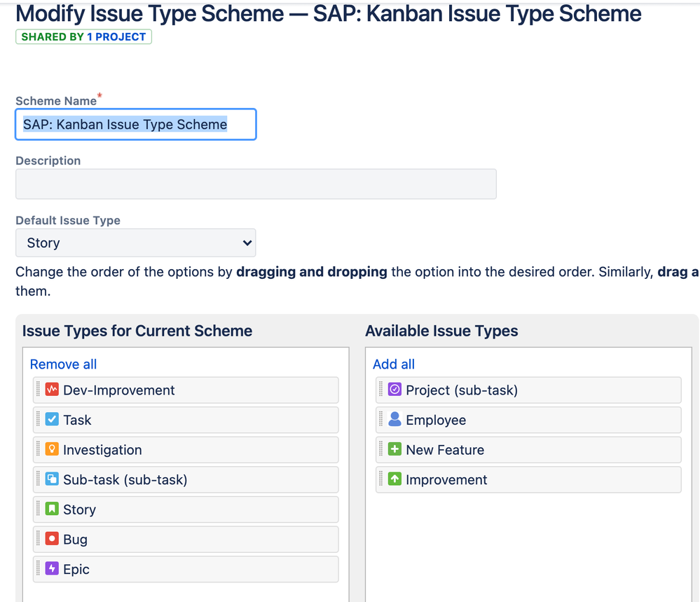The image size is (700, 602).
Task: Click the drag handle beside Employee
Action: pyautogui.click(x=380, y=420)
